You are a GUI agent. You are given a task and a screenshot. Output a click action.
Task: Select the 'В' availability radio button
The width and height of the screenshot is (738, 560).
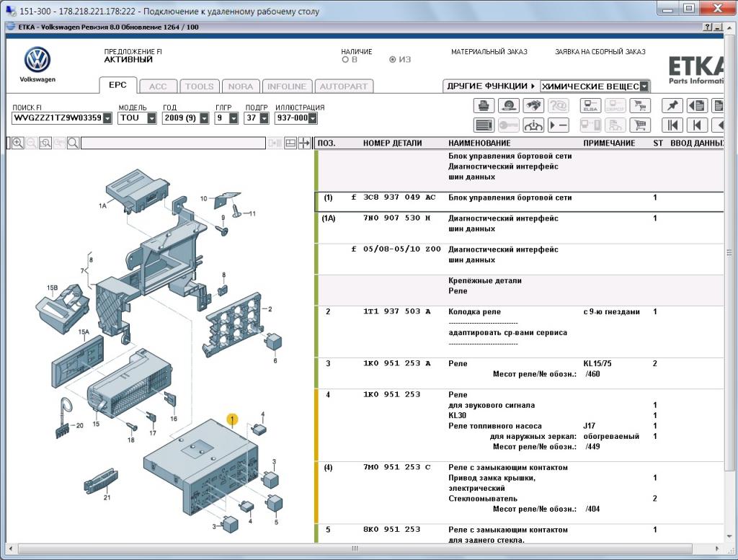[x=345, y=60]
